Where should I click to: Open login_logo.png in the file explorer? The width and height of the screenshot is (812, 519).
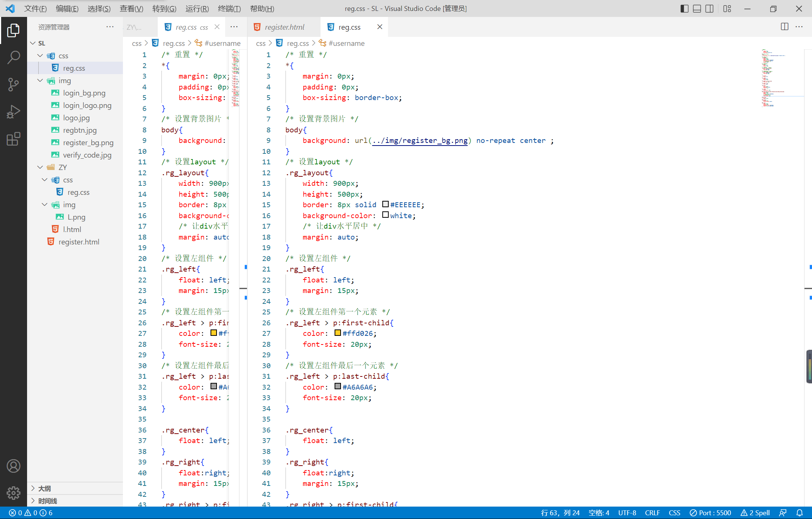[87, 105]
